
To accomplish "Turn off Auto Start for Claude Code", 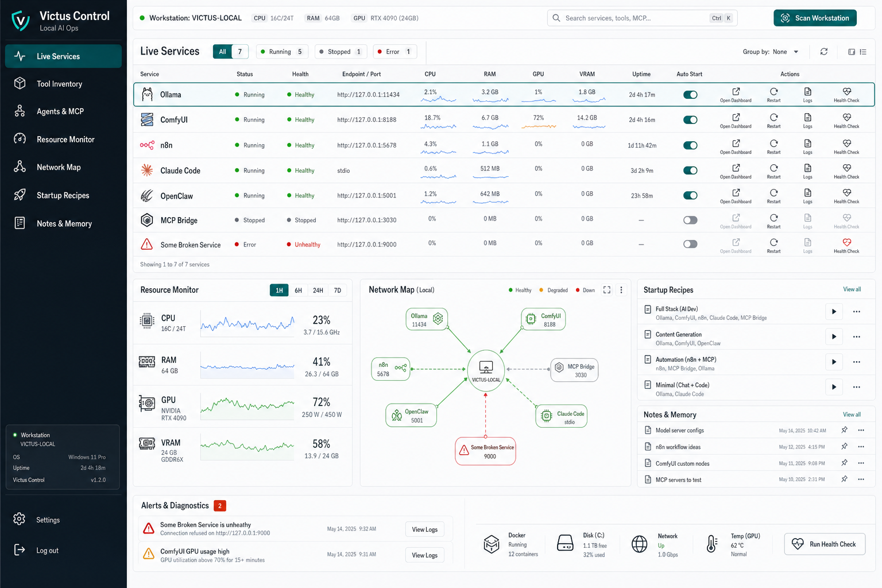I will 690,171.
